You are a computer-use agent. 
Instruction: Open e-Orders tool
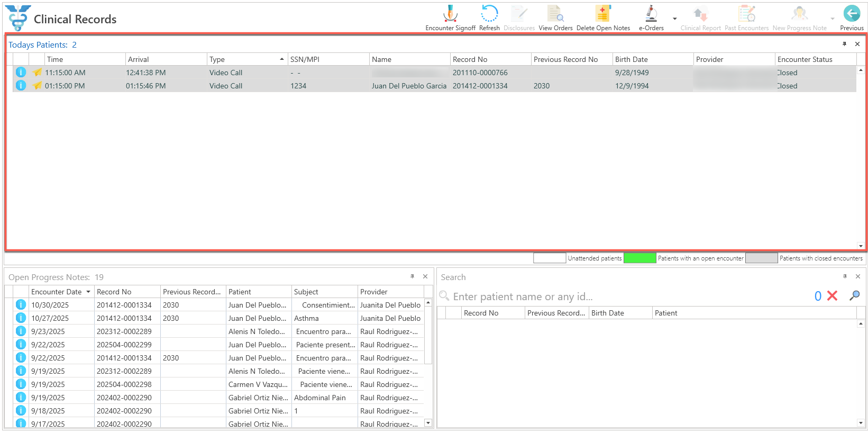651,18
